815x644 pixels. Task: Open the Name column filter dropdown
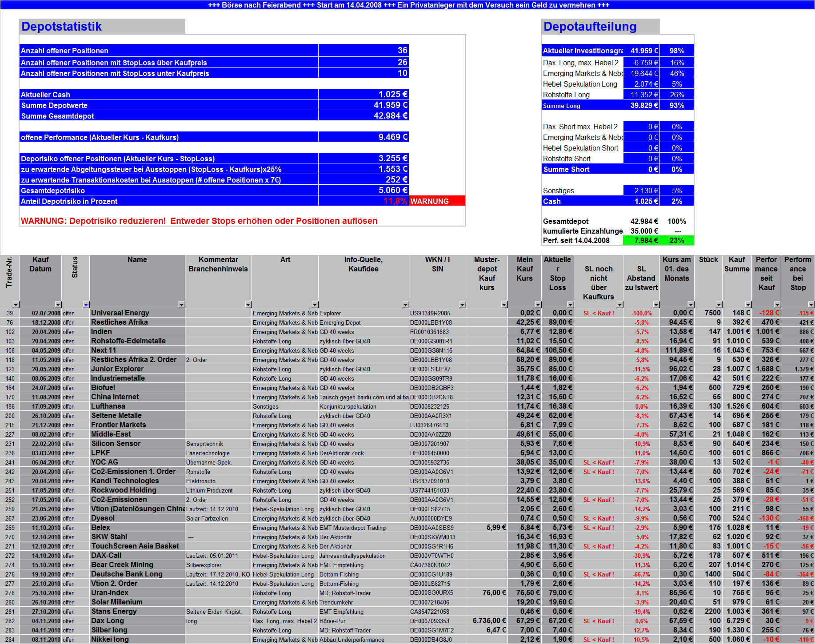(181, 305)
